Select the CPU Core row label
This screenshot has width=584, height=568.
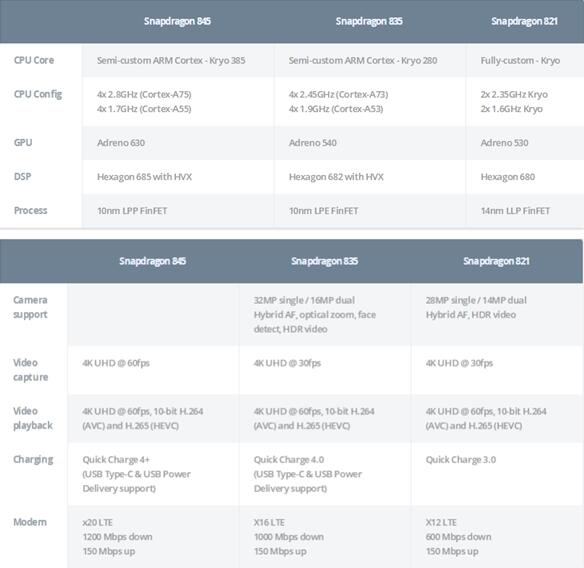[x=34, y=60]
